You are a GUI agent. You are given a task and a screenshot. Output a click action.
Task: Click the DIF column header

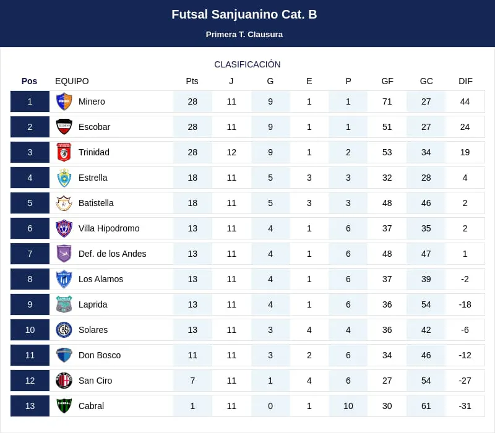(x=465, y=81)
